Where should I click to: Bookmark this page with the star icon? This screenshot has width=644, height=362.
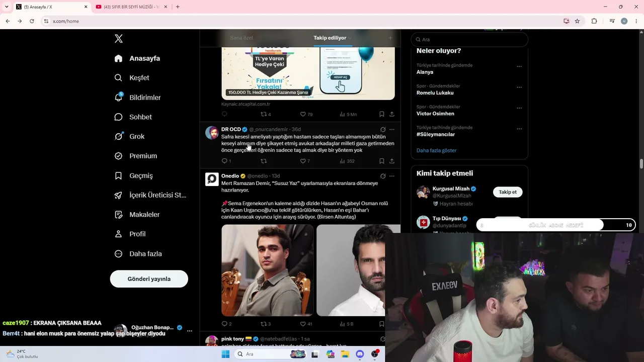577,21
